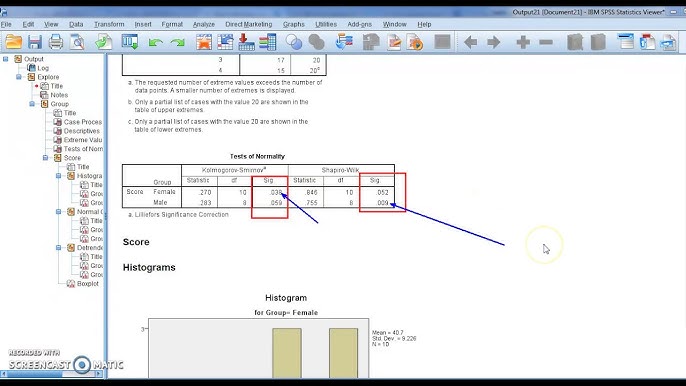Select Log in the outline tree
The width and height of the screenshot is (686, 386).
point(43,68)
